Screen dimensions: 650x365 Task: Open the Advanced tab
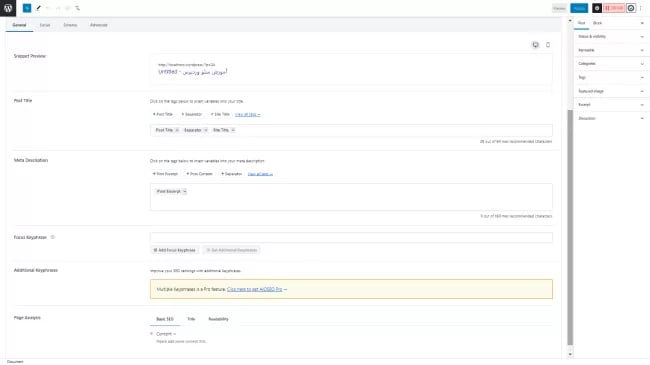click(99, 25)
